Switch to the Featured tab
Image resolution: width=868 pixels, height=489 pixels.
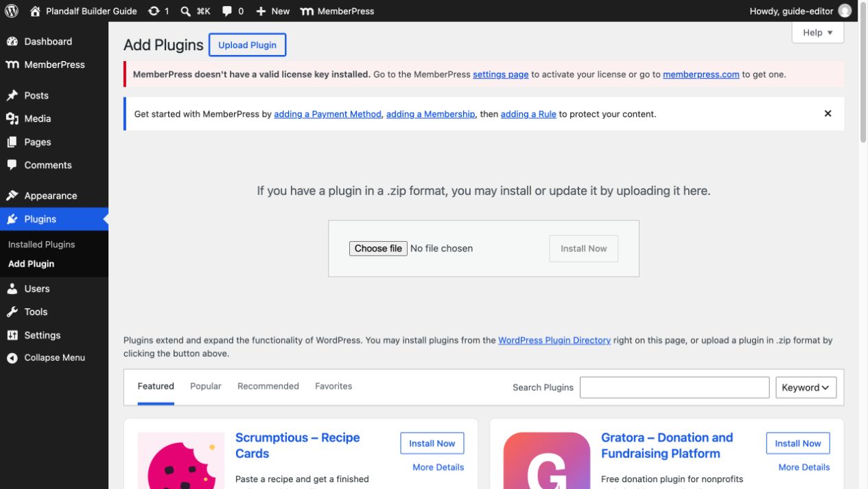pos(156,387)
